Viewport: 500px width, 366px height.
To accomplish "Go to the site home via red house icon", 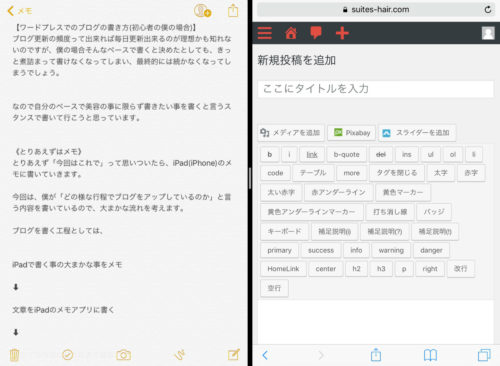I will (291, 33).
